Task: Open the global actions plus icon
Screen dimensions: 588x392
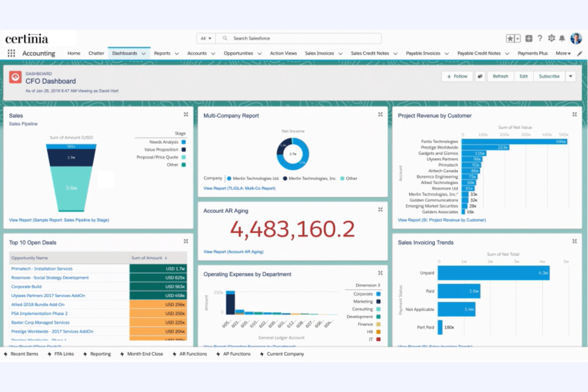Action: (529, 39)
